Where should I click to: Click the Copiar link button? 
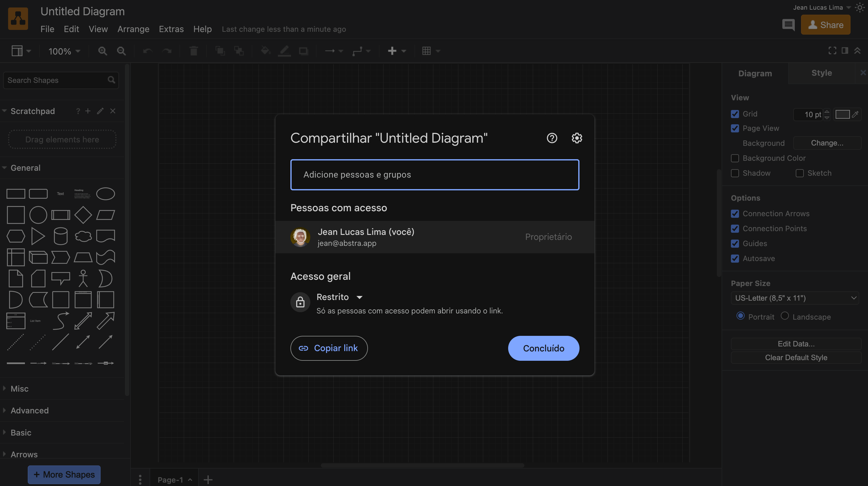(329, 348)
